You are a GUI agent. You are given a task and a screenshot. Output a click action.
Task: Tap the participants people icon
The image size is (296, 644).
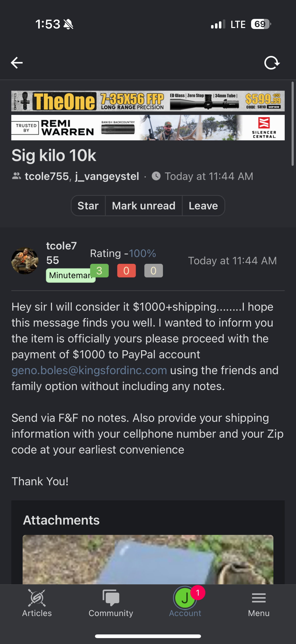click(x=16, y=176)
